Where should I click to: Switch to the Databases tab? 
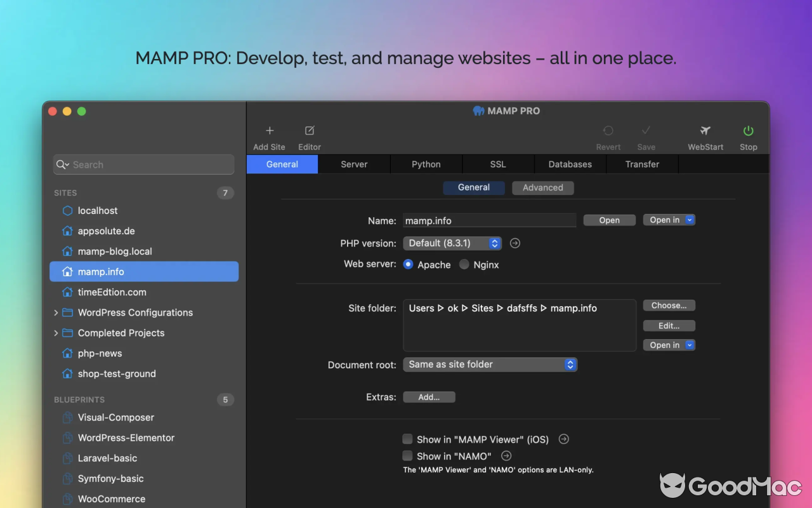(x=570, y=164)
